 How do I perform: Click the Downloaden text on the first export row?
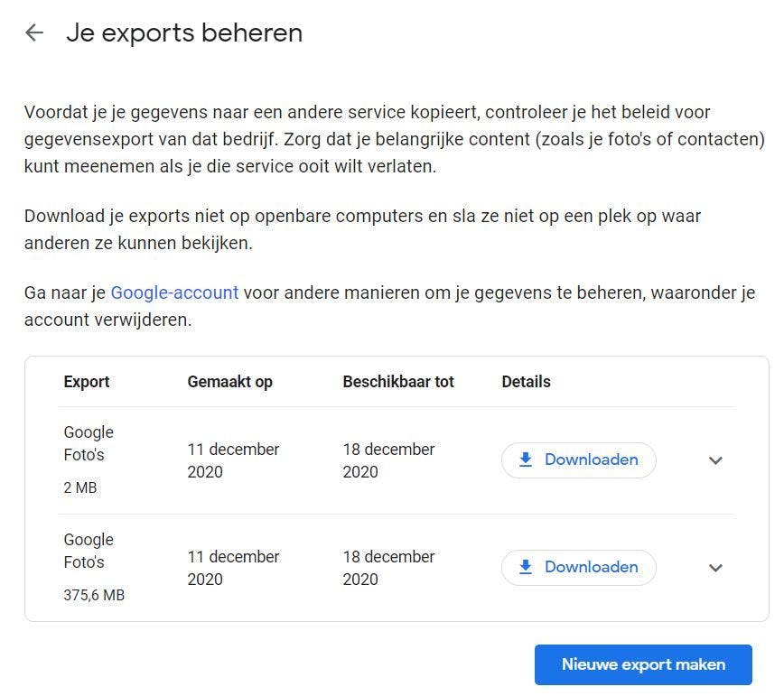pyautogui.click(x=591, y=459)
